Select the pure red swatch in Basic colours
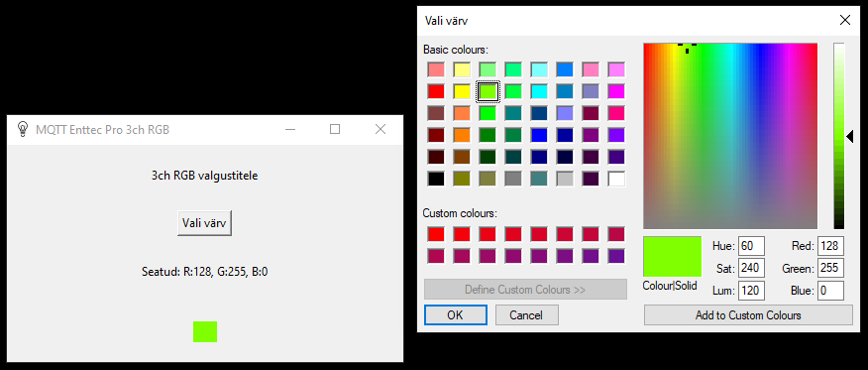Image resolution: width=868 pixels, height=370 pixels. (x=436, y=91)
